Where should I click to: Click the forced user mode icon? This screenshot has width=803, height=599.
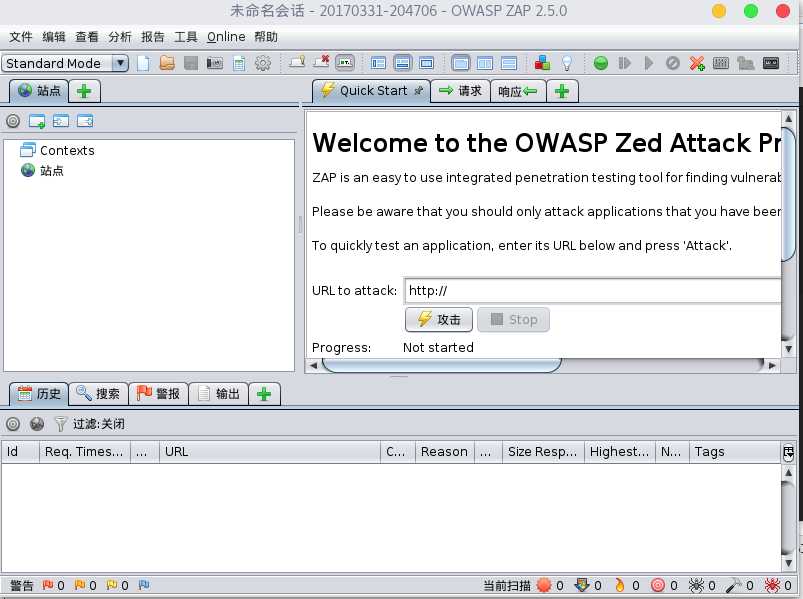tap(746, 63)
